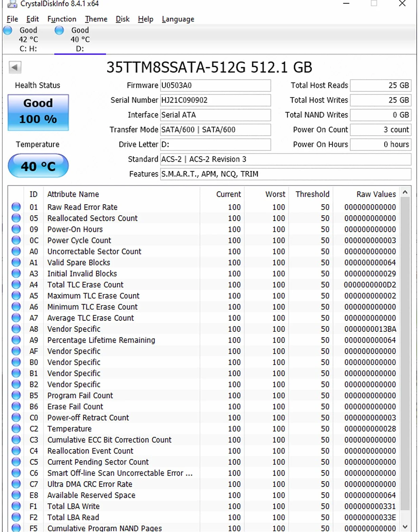
Task: Click the status icon for the Temperature attribute
Action: coord(16,429)
